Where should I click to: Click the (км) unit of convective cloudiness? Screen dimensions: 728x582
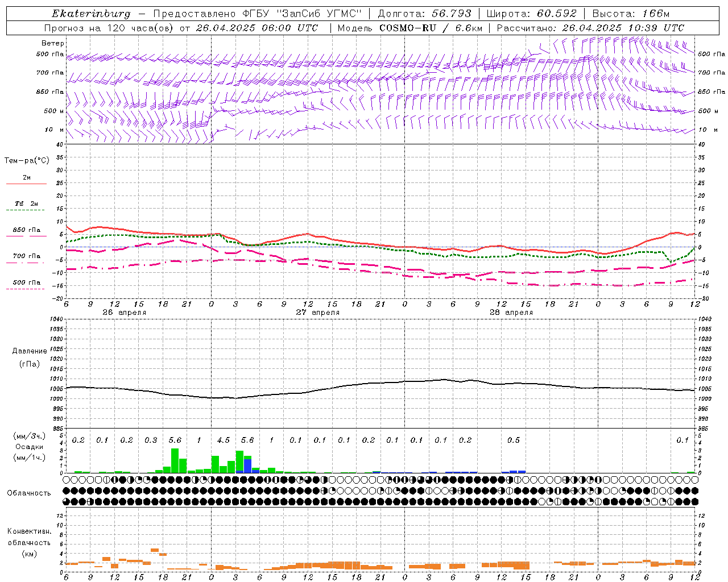(x=30, y=554)
